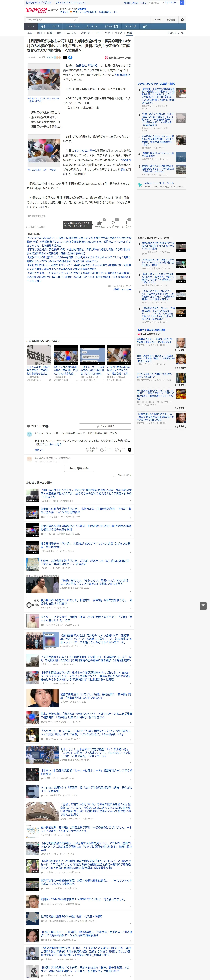Select the 地域 category tab
210x980 pixels.
click(x=129, y=33)
